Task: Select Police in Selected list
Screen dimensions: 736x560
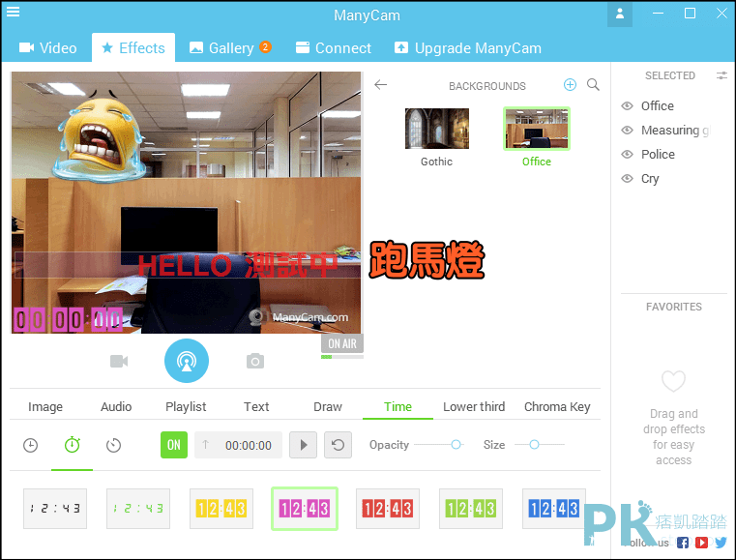Action: pyautogui.click(x=658, y=154)
